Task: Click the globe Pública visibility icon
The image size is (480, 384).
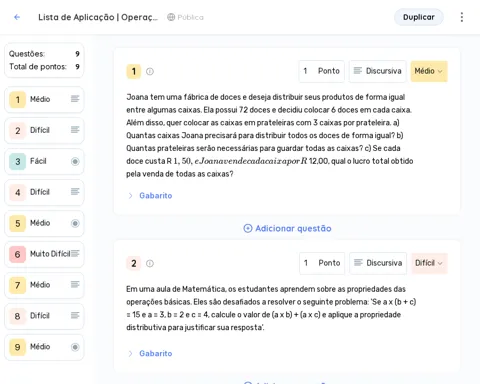Action: pyautogui.click(x=171, y=17)
